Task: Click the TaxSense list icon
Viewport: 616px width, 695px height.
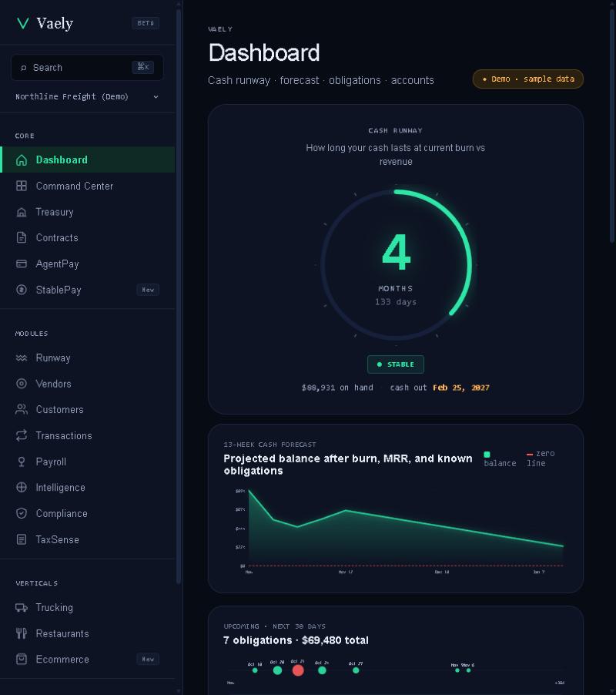Action: 22,539
